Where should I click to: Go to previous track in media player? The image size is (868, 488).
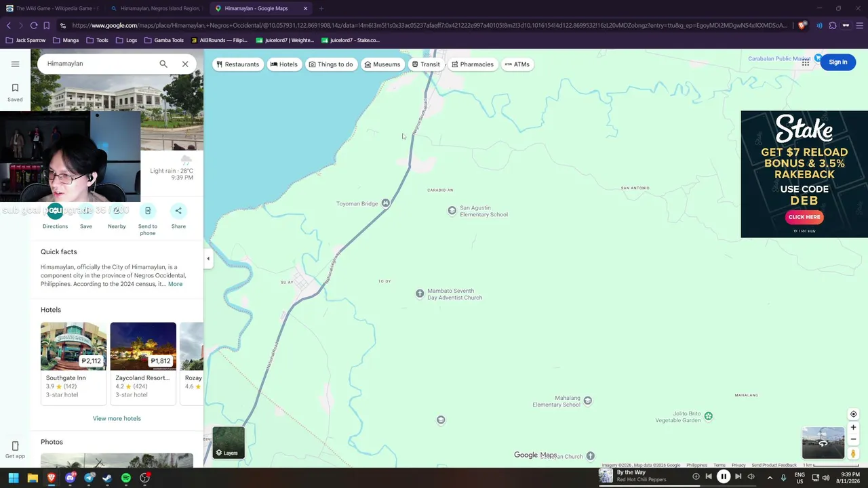(709, 476)
